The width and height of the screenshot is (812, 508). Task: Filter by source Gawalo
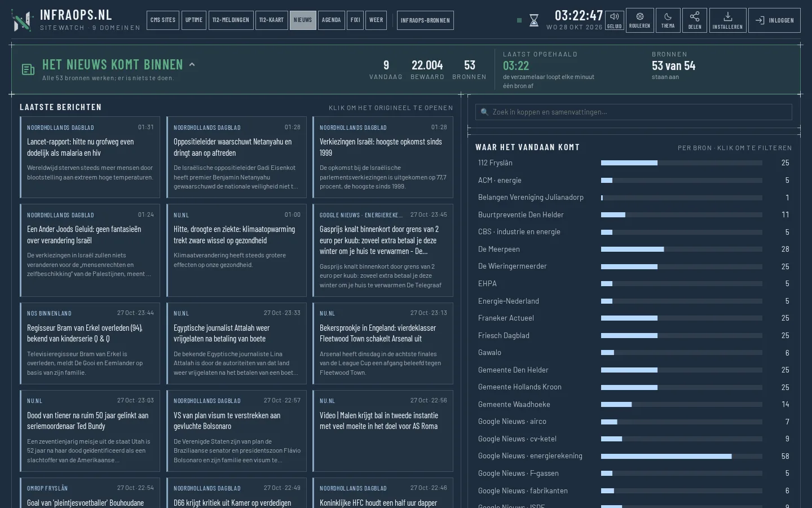(x=634, y=353)
